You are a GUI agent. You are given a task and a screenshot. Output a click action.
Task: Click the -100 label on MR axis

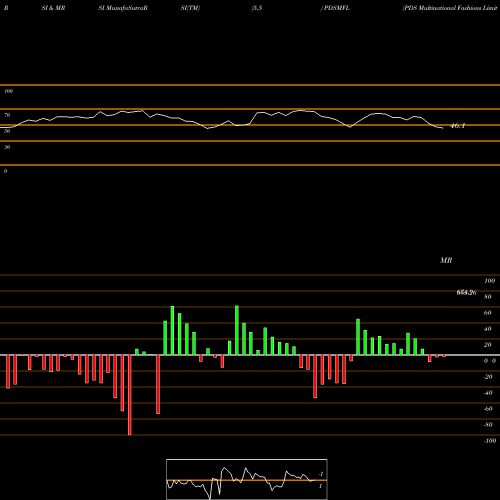pyautogui.click(x=489, y=441)
